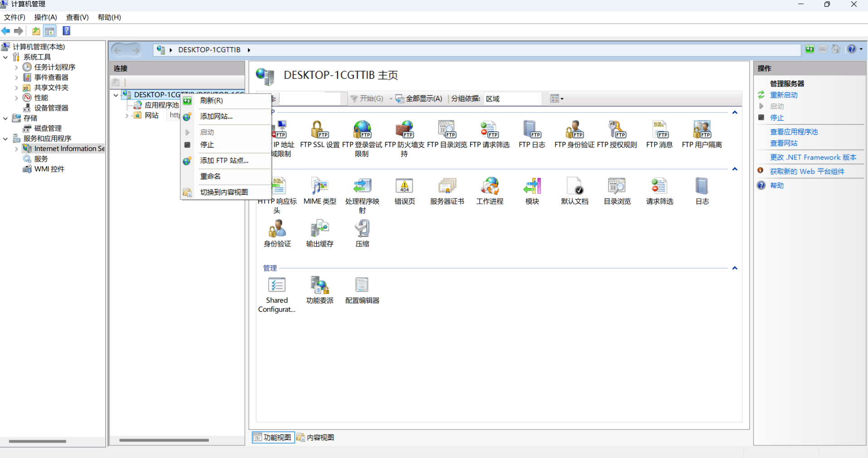
Task: Open the 错误页 (404) icon
Action: (x=404, y=191)
